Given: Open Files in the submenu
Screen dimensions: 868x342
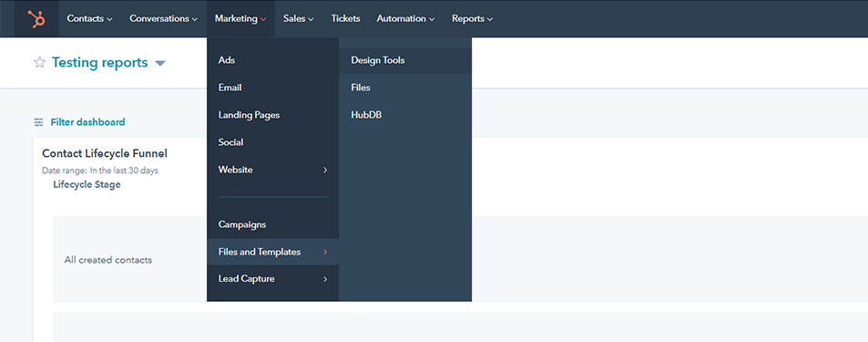Looking at the screenshot, I should pyautogui.click(x=405, y=88).
